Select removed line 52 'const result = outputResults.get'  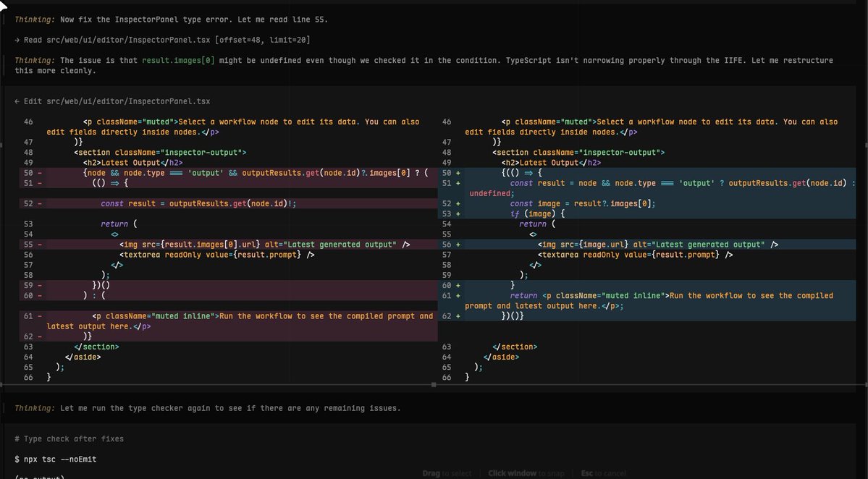coord(229,203)
